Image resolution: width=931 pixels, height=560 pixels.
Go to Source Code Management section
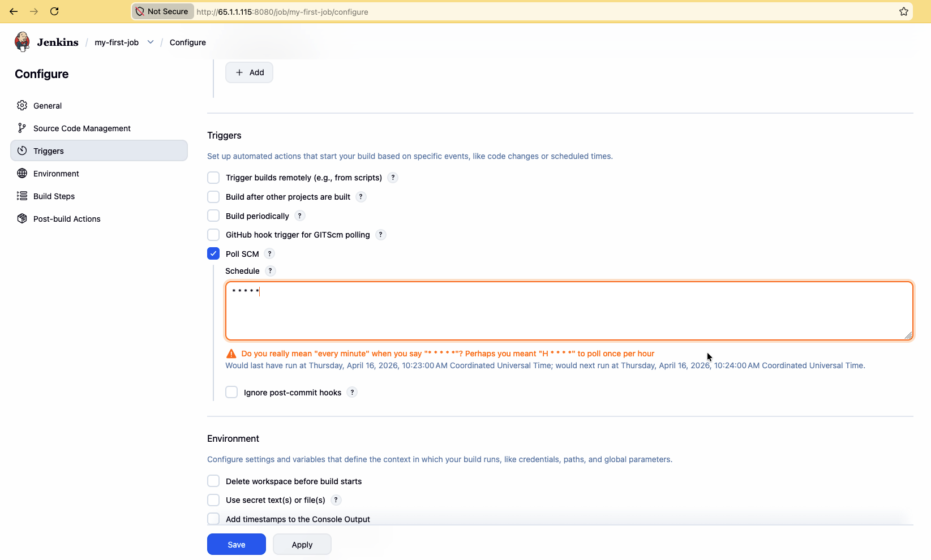pos(99,128)
